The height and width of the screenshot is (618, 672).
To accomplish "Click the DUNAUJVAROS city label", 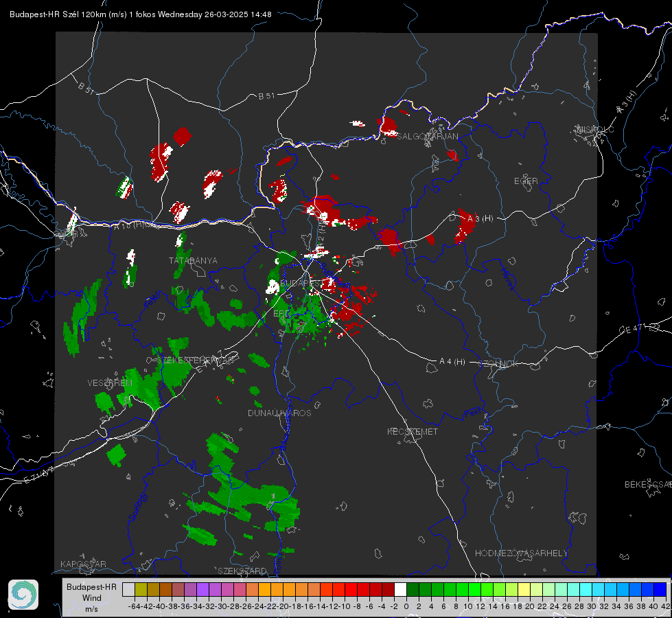I will click(x=279, y=413).
